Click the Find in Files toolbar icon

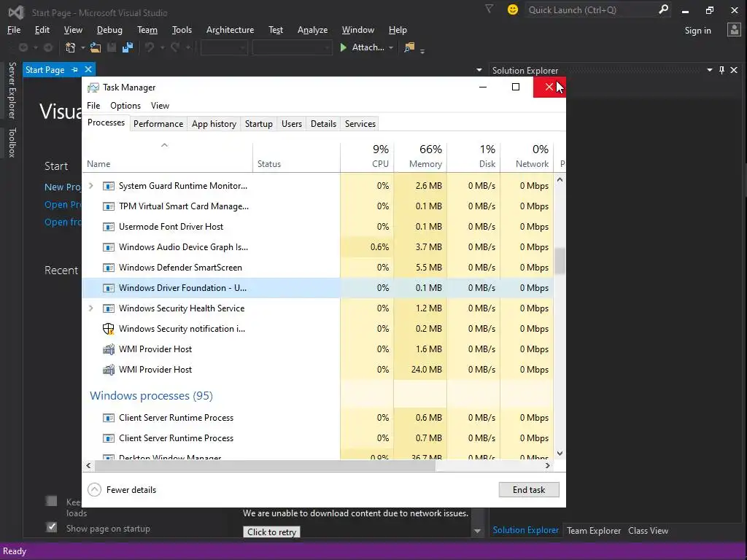[409, 47]
